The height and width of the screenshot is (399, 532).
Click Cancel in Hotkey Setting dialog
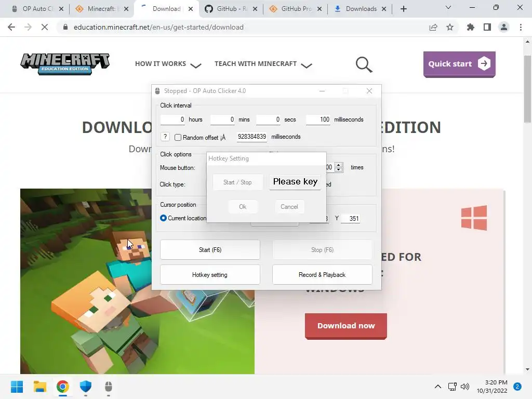(289, 207)
